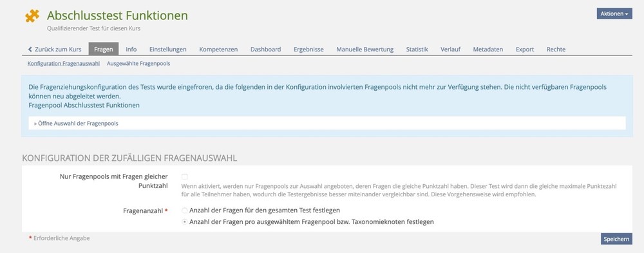Switch to the Info tab
This screenshot has width=644, height=253.
(131, 50)
